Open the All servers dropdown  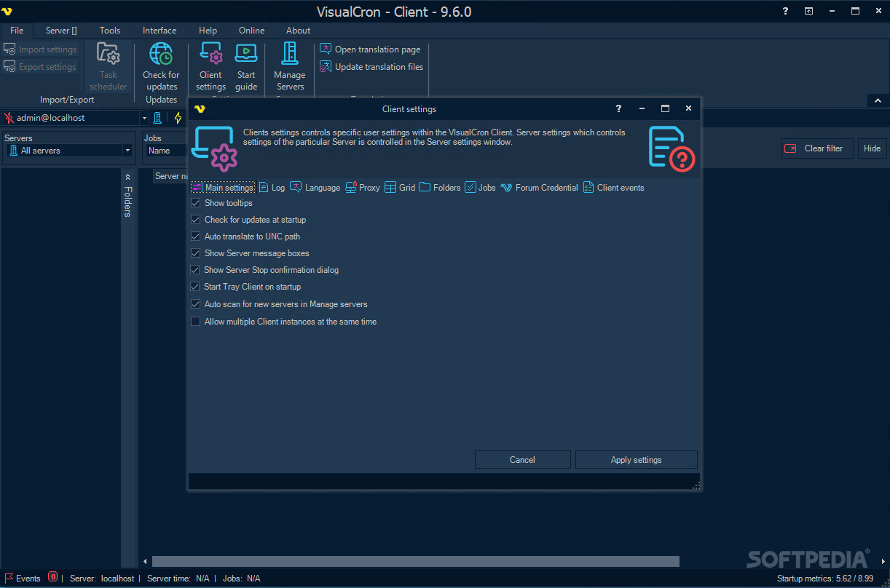pyautogui.click(x=127, y=151)
